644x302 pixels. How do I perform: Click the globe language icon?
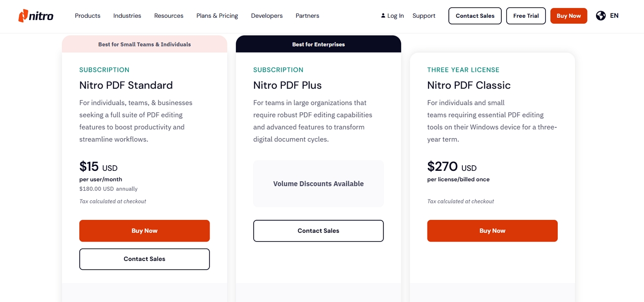click(x=600, y=16)
